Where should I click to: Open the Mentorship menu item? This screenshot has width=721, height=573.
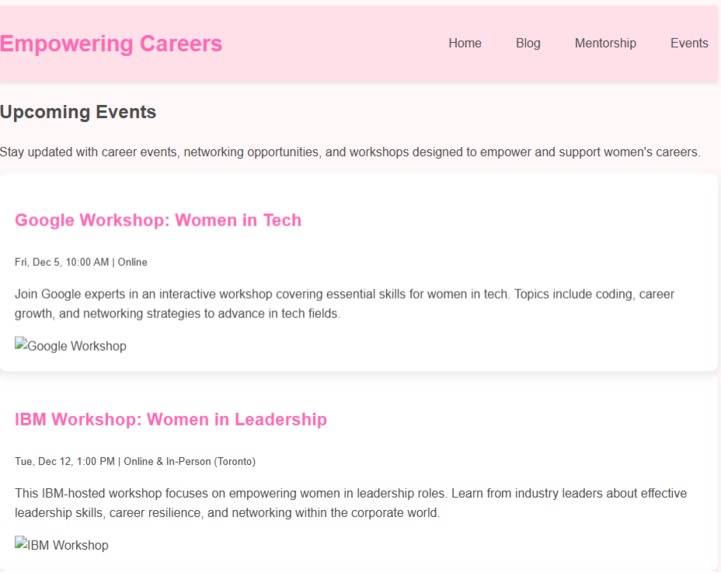605,43
